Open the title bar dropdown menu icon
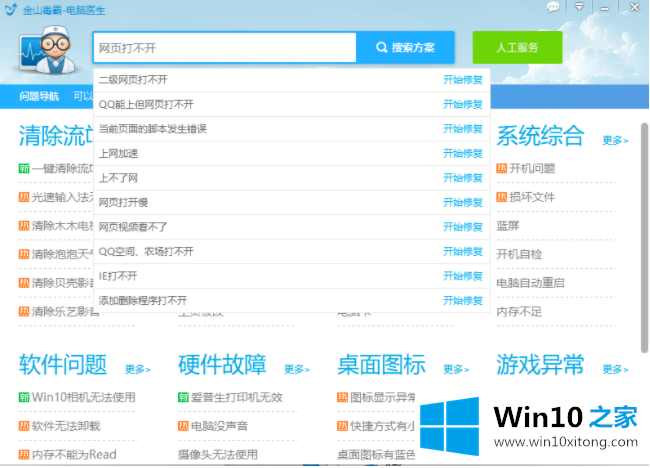The height and width of the screenshot is (468, 650). (579, 7)
